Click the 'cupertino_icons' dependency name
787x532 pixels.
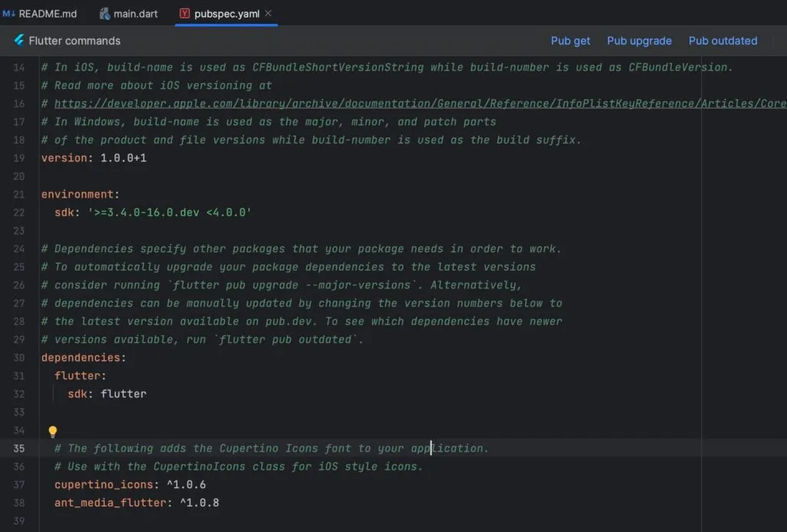tap(104, 484)
